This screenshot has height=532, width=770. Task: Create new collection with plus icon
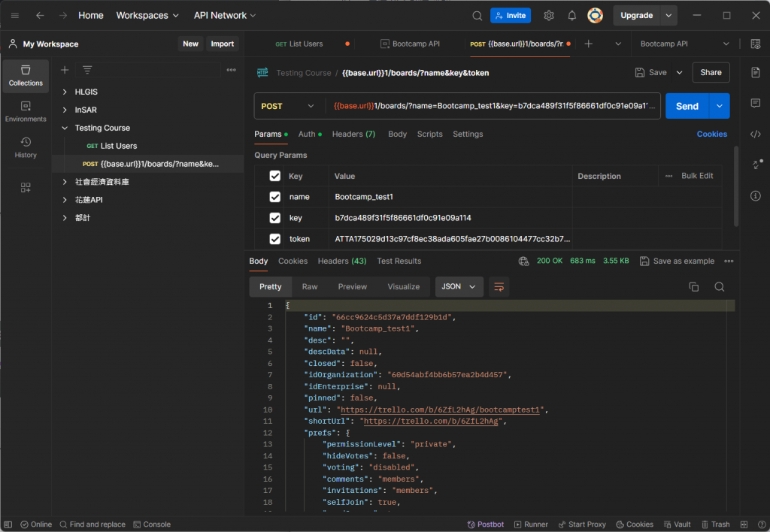pyautogui.click(x=65, y=70)
